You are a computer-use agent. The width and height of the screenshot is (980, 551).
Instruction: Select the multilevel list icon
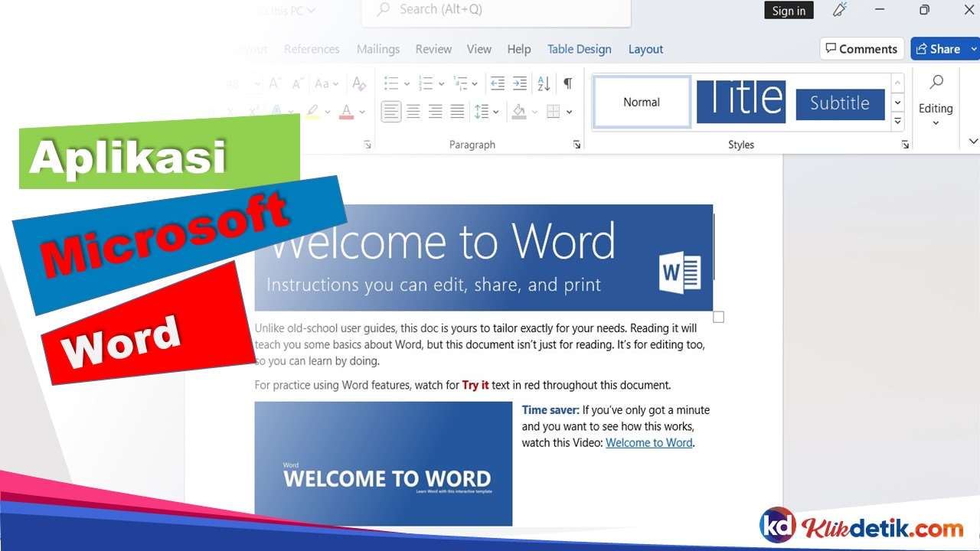pos(460,83)
